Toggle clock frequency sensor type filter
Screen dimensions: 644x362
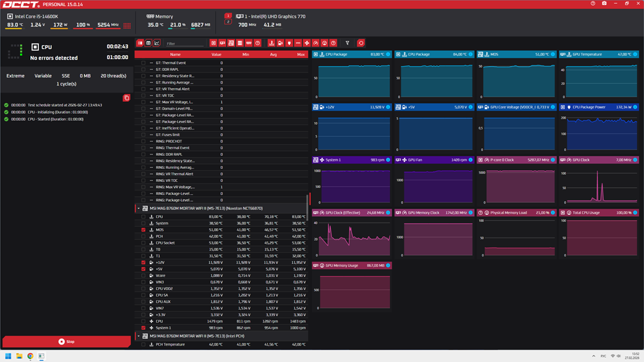pos(316,43)
